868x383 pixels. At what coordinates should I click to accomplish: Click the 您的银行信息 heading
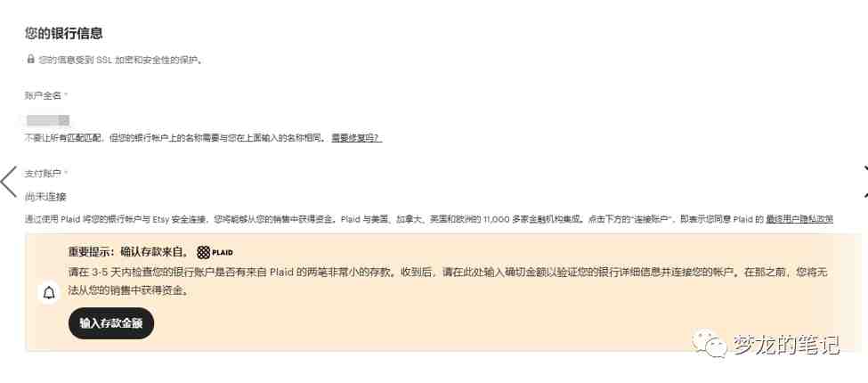click(x=64, y=33)
